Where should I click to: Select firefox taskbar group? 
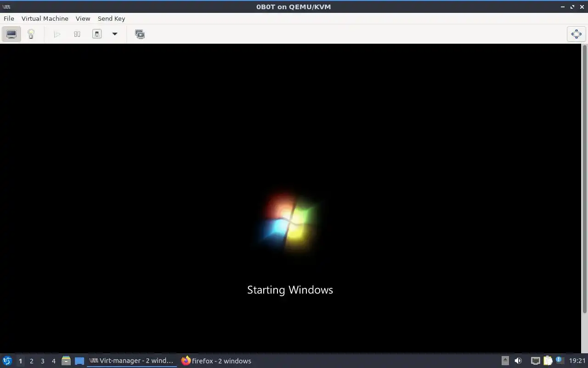click(216, 361)
